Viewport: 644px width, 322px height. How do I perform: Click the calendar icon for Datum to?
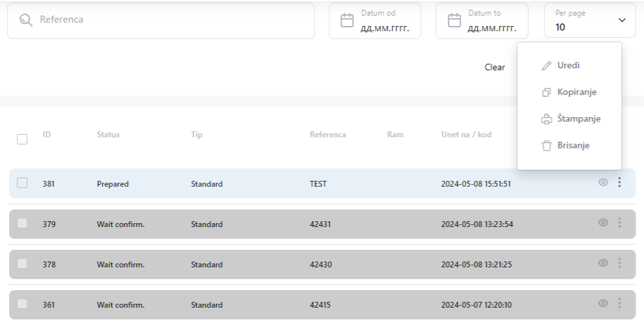454,20
